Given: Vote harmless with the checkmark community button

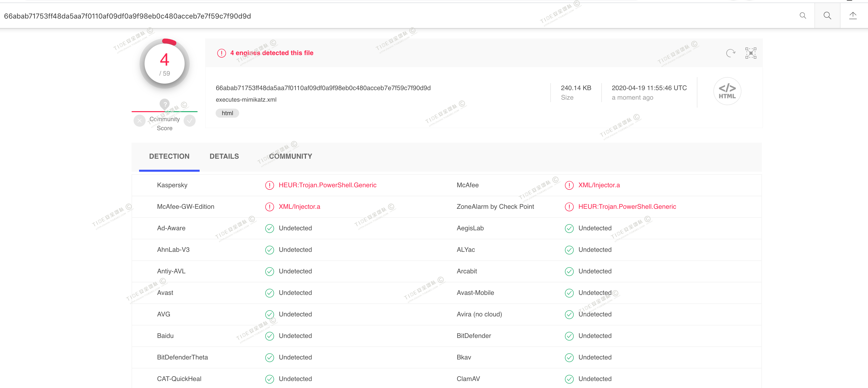Looking at the screenshot, I should coord(190,121).
